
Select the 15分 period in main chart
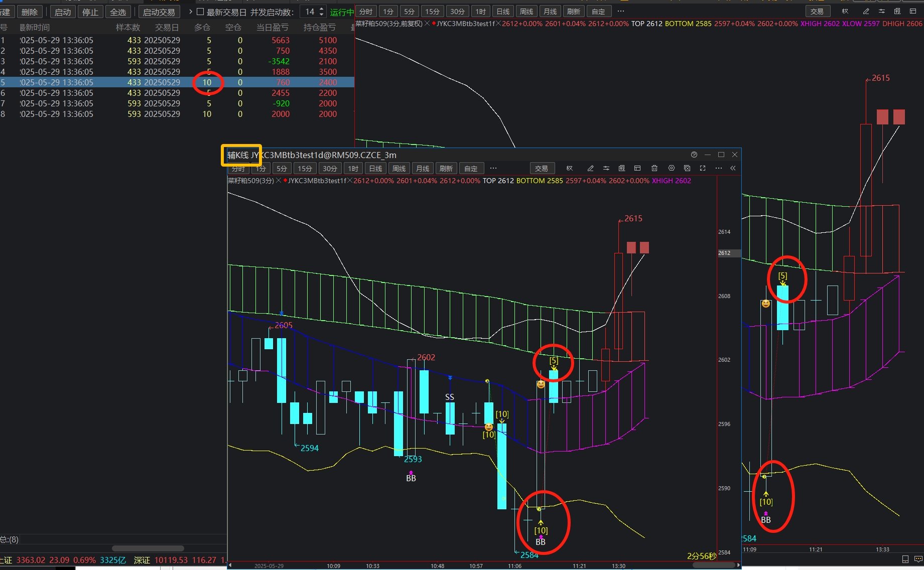pyautogui.click(x=432, y=11)
